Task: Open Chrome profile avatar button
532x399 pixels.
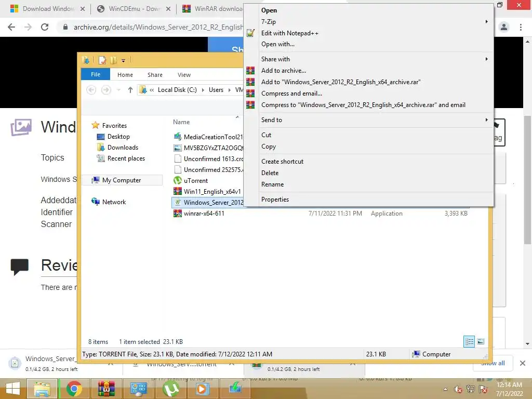Action: click(504, 27)
